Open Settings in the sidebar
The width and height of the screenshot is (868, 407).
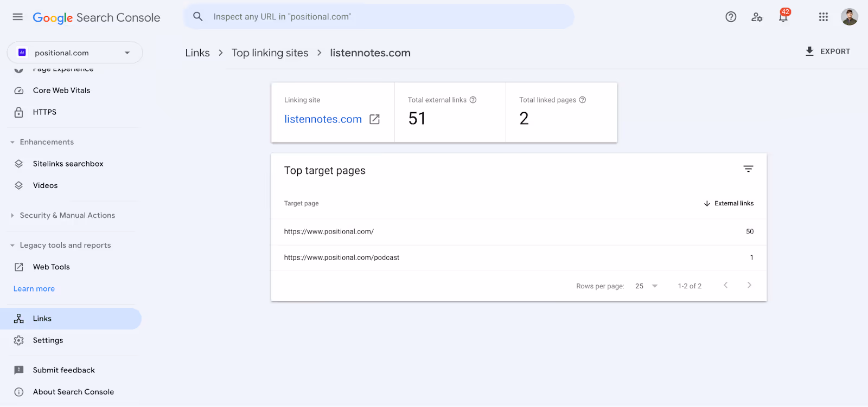[48, 340]
